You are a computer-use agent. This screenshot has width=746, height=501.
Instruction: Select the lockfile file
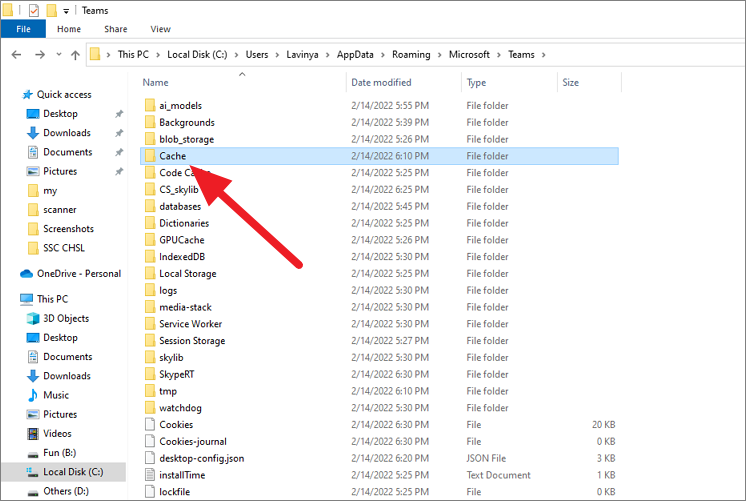[x=174, y=491]
